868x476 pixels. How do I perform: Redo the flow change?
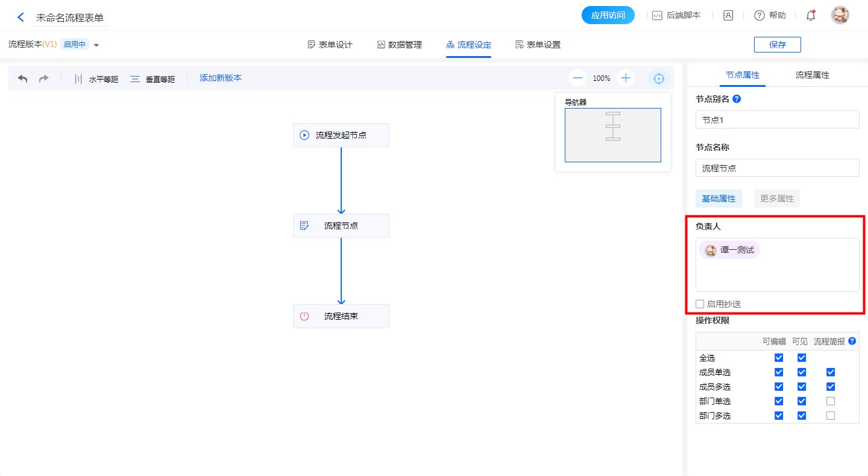pyautogui.click(x=43, y=78)
